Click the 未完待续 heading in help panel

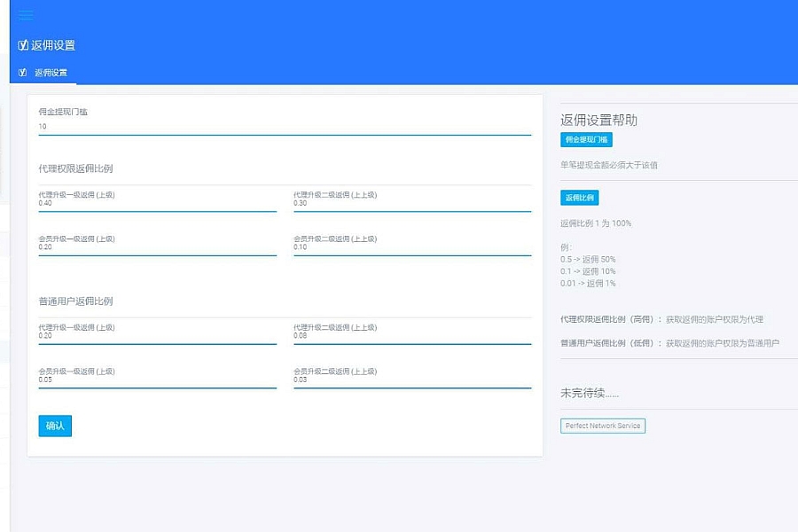(x=590, y=393)
